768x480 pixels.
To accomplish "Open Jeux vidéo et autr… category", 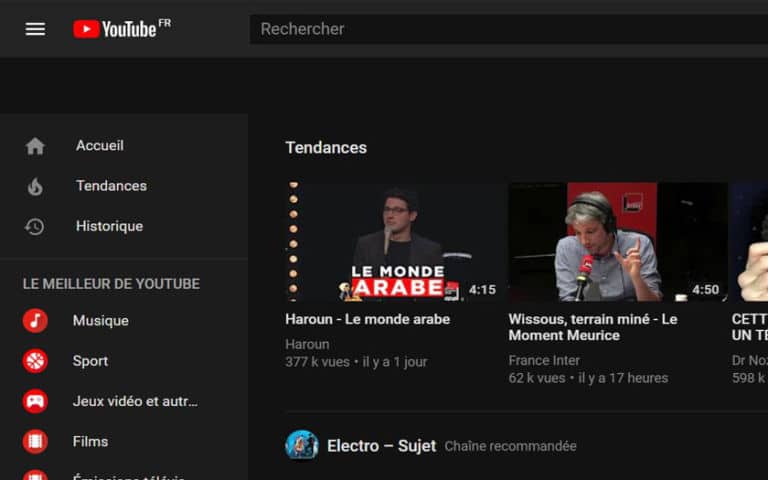I will click(x=135, y=401).
